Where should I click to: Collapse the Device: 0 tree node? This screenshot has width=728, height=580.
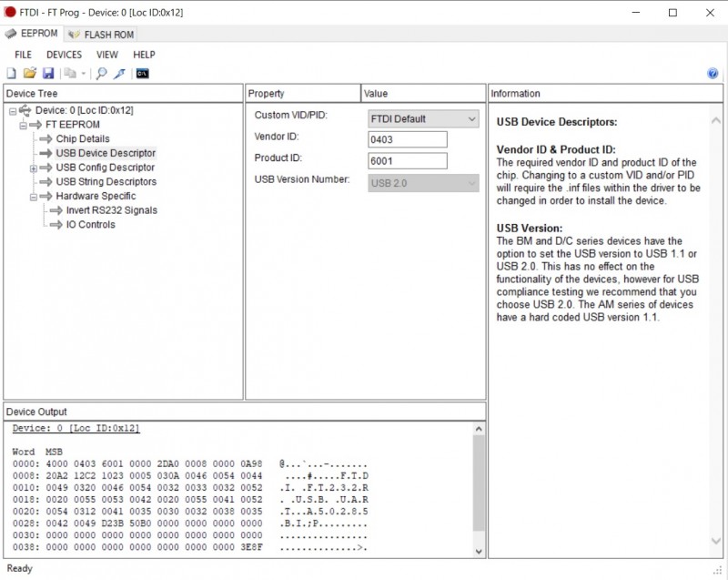13,111
